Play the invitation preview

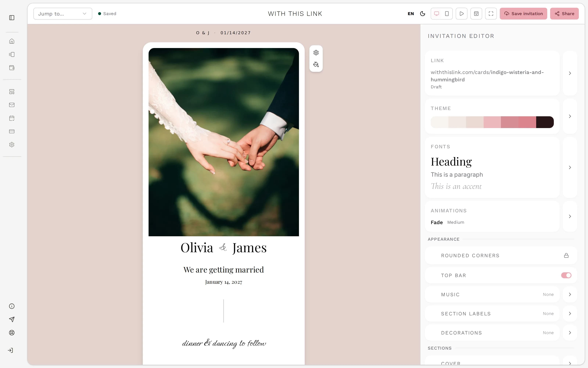click(x=461, y=14)
